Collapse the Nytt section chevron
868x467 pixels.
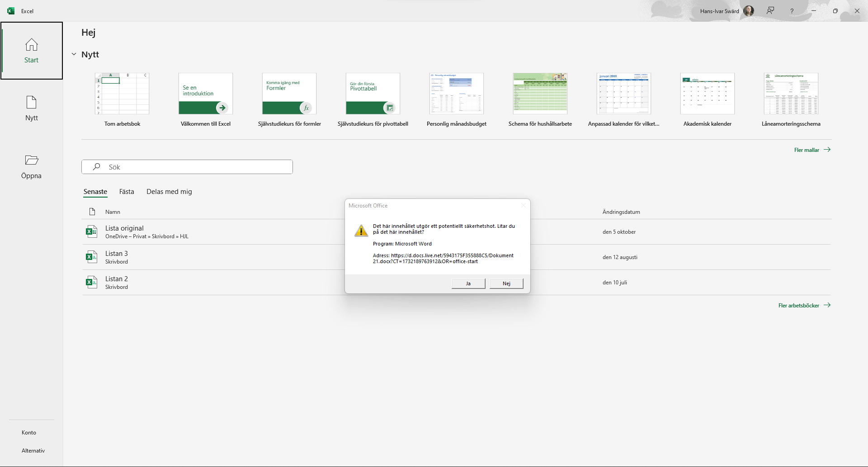74,54
